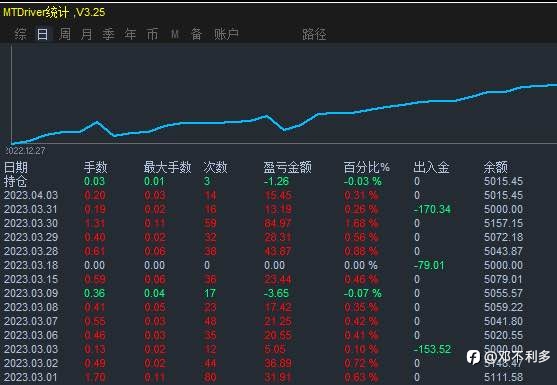The height and width of the screenshot is (385, 557).
Task: Click the 百分比% column header
Action: click(x=367, y=167)
